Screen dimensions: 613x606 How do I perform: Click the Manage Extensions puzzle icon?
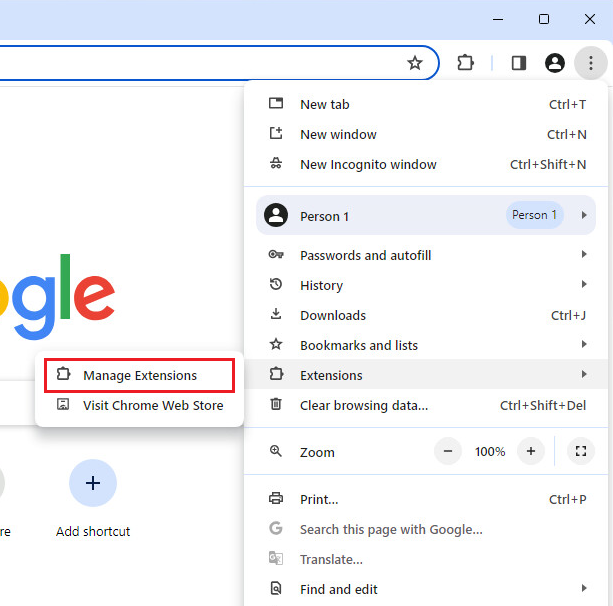(x=63, y=374)
